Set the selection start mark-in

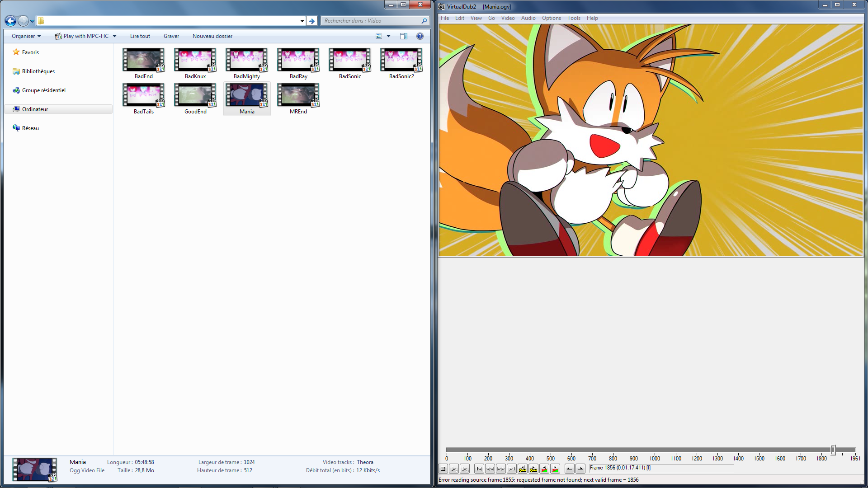[x=570, y=469]
